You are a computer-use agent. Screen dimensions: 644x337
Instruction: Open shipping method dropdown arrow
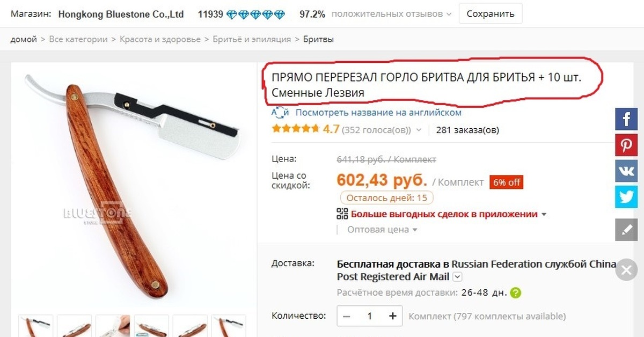coord(457,277)
